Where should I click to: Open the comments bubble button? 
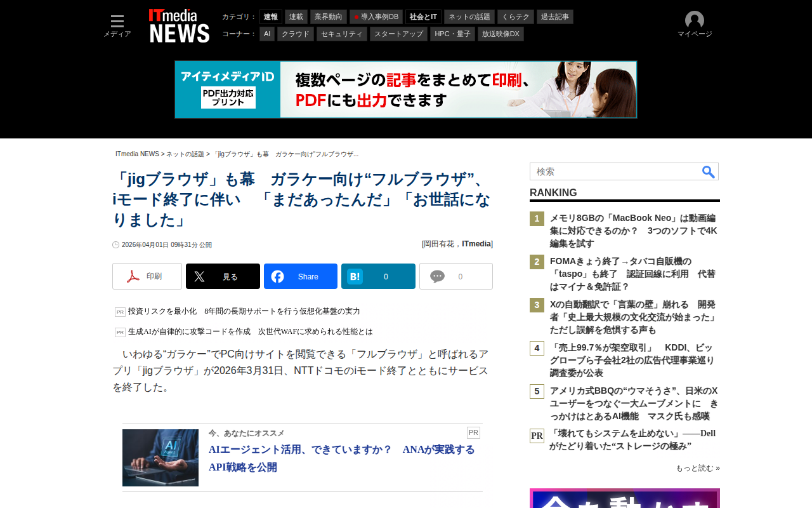coord(456,276)
